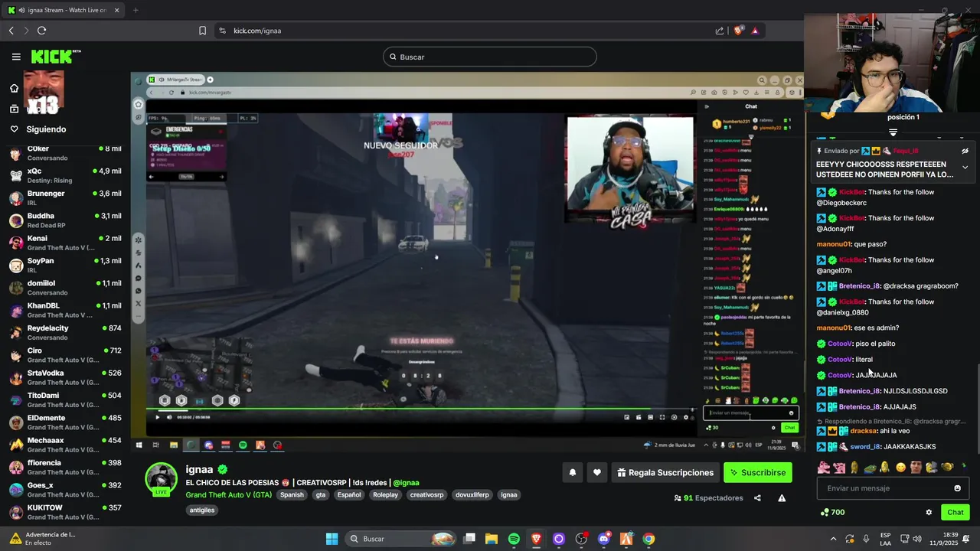Screen dimensions: 980x551
Task: Click the browser address bar kick.com/ignaa
Action: point(257,31)
